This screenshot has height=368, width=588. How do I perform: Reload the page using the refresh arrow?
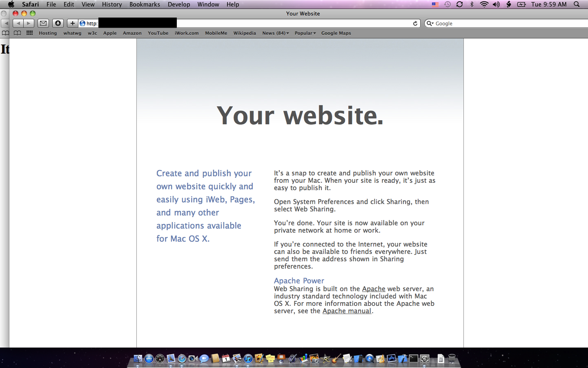[415, 23]
